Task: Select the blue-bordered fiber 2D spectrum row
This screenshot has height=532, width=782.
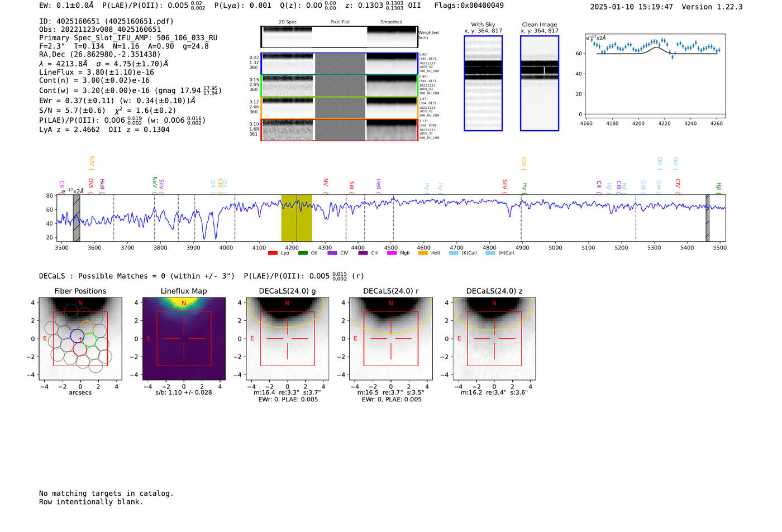Action: point(339,64)
